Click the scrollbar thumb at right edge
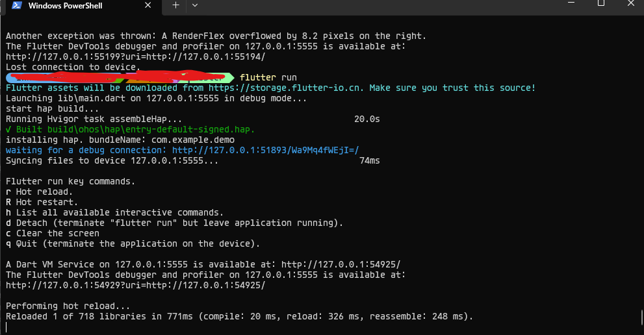 pyautogui.click(x=642, y=317)
